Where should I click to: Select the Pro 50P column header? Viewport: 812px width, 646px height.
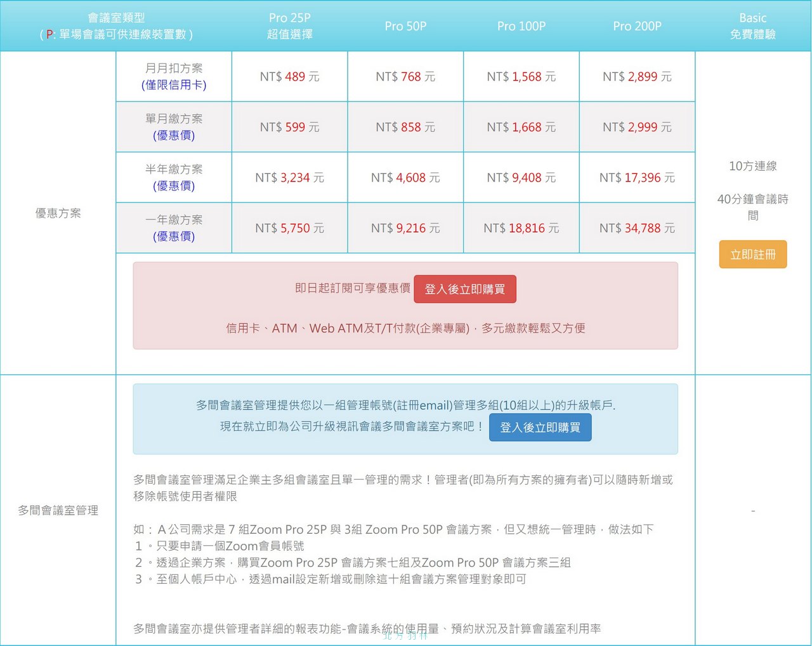(405, 26)
